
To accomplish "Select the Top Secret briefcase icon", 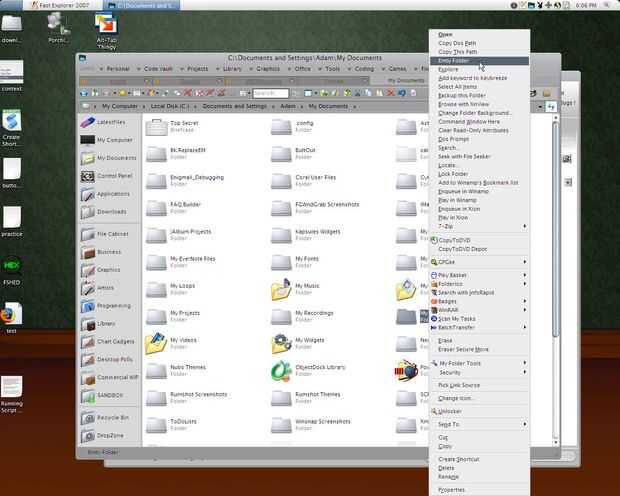I will click(x=156, y=127).
